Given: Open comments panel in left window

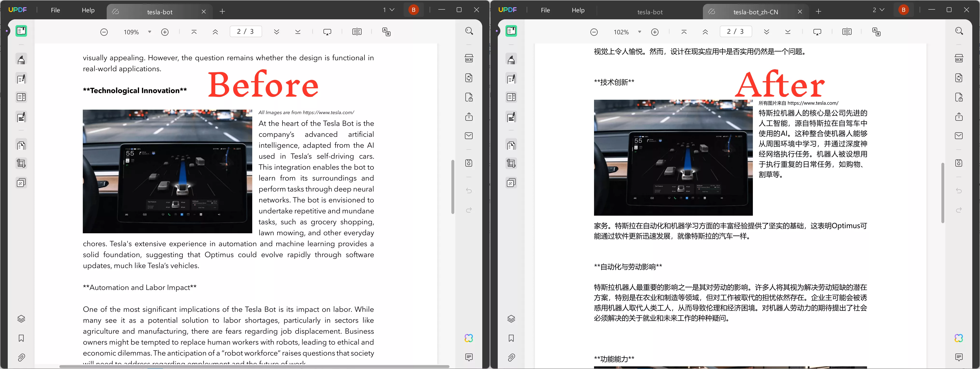Looking at the screenshot, I should (x=469, y=357).
